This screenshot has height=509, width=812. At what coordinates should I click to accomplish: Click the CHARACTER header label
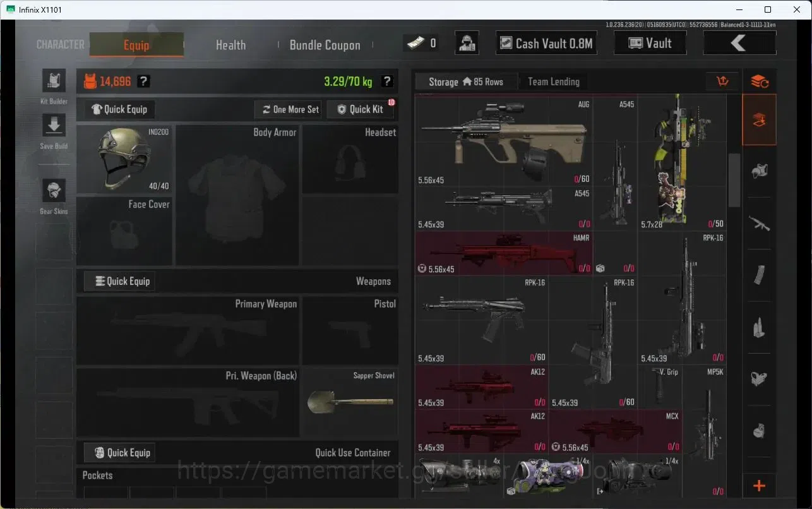pos(61,45)
